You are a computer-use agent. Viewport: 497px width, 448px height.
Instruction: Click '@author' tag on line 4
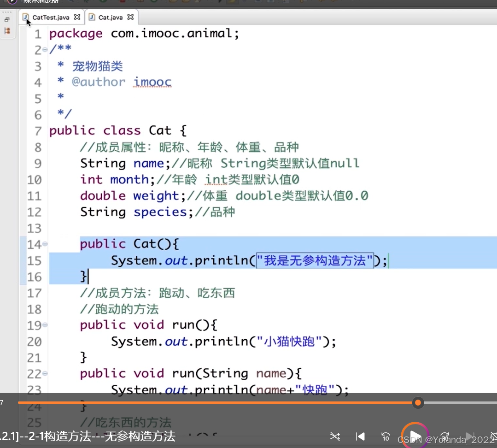pyautogui.click(x=99, y=82)
